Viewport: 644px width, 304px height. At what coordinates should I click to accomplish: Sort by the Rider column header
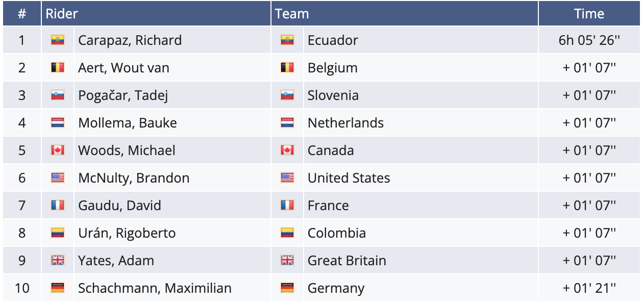click(62, 14)
